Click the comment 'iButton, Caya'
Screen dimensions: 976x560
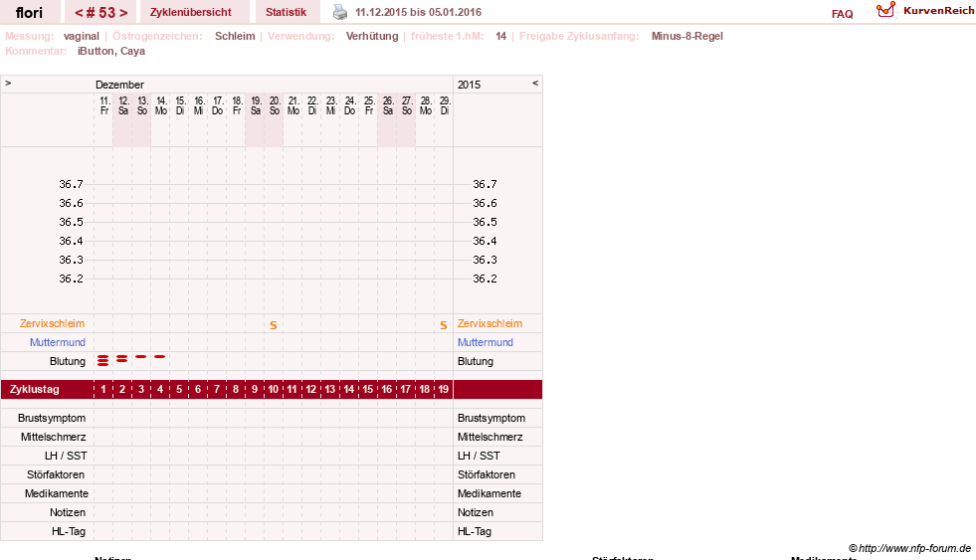pyautogui.click(x=111, y=51)
